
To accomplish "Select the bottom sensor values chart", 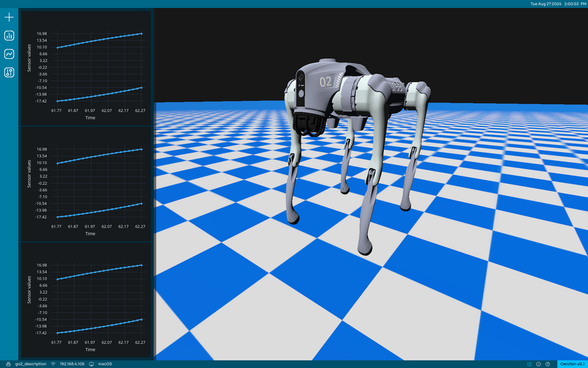I will point(86,300).
